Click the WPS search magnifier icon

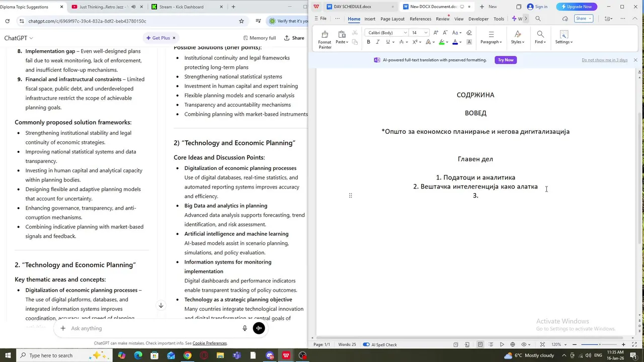[538, 19]
